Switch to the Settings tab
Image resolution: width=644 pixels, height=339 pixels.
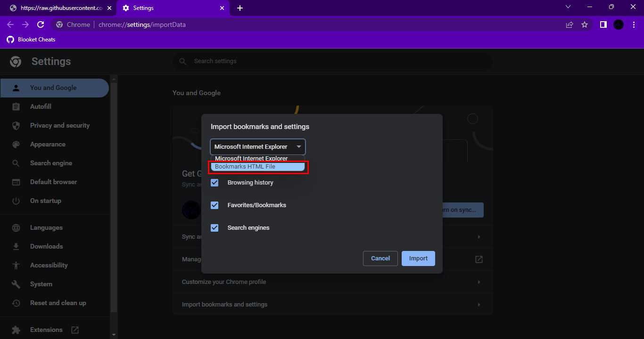tap(173, 8)
